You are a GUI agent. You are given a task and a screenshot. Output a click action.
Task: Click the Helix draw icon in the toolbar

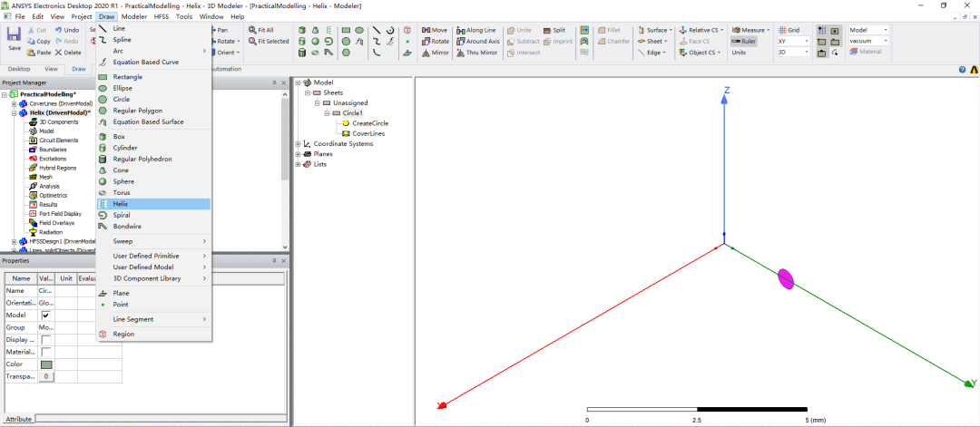[x=328, y=30]
